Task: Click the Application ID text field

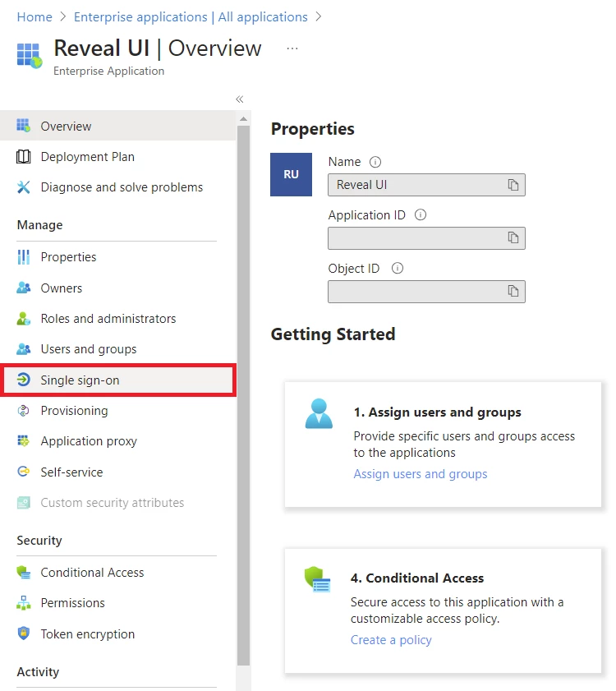Action: click(x=426, y=238)
